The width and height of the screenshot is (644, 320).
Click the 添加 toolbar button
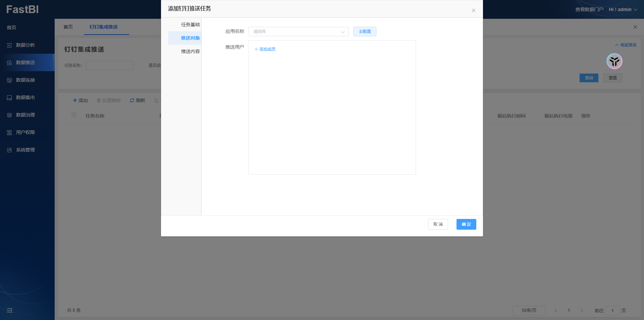(x=80, y=100)
